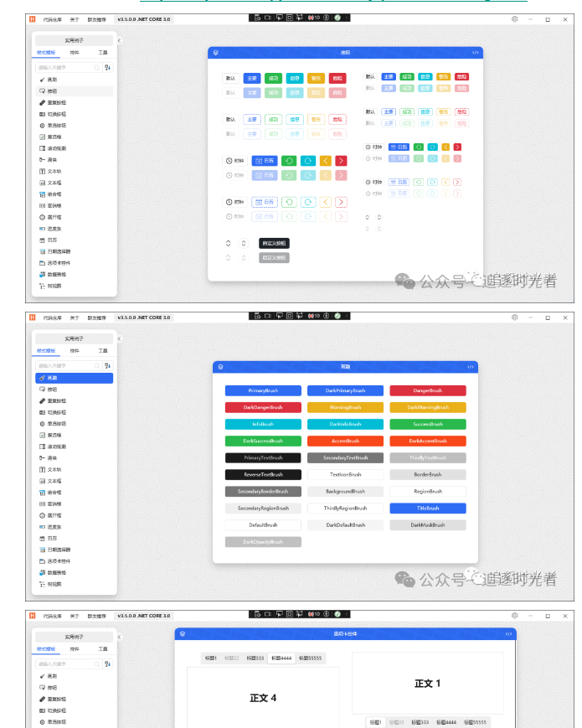Viewport: 582px width, 728px height.
Task: Click large plain up-down stepper icon, enabled row
Action: point(229,243)
